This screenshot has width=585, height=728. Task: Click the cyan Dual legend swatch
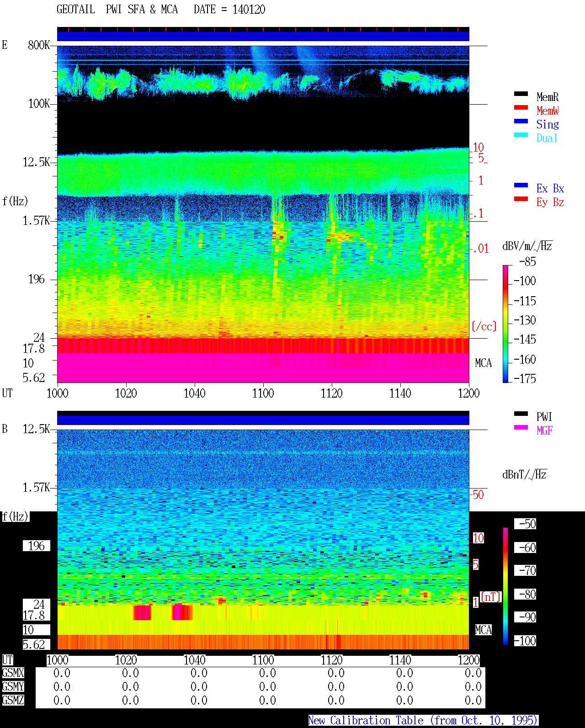click(521, 135)
